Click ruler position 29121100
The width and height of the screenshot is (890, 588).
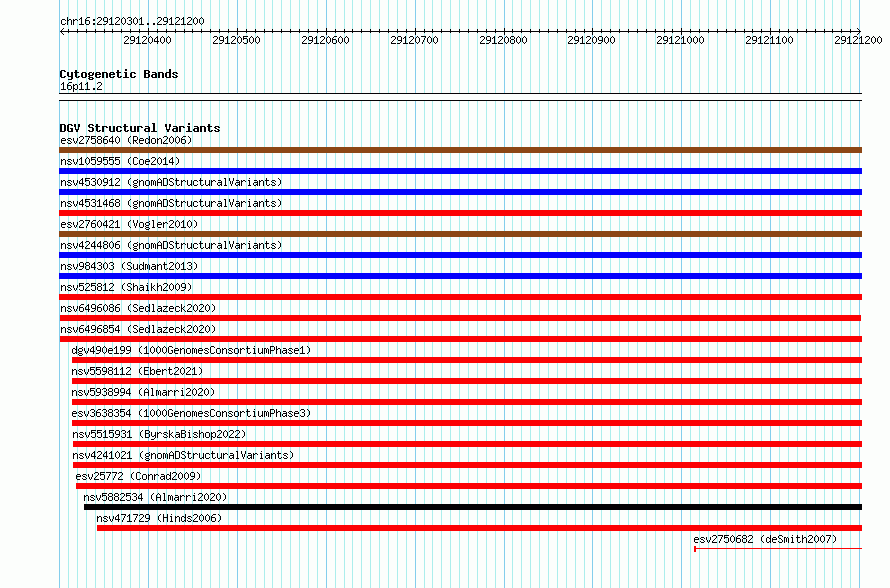(x=769, y=40)
